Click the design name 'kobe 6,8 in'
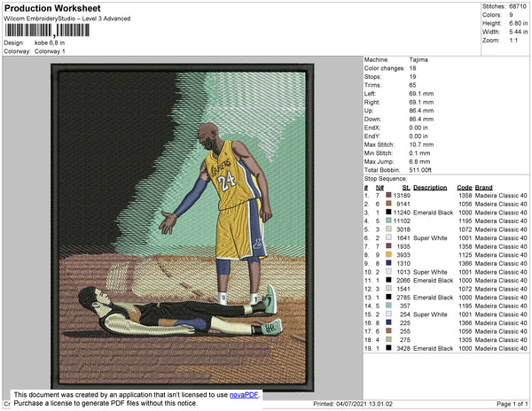Screen dimensions: 532x411 [50, 43]
